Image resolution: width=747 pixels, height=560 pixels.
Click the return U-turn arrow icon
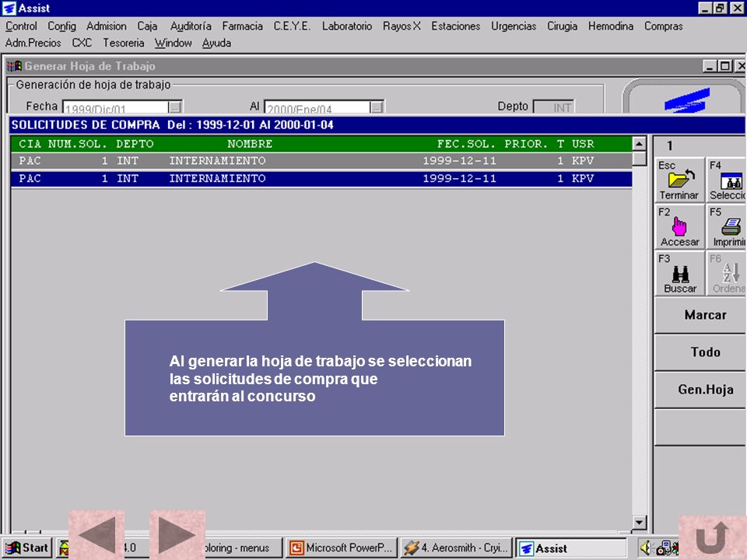(712, 537)
